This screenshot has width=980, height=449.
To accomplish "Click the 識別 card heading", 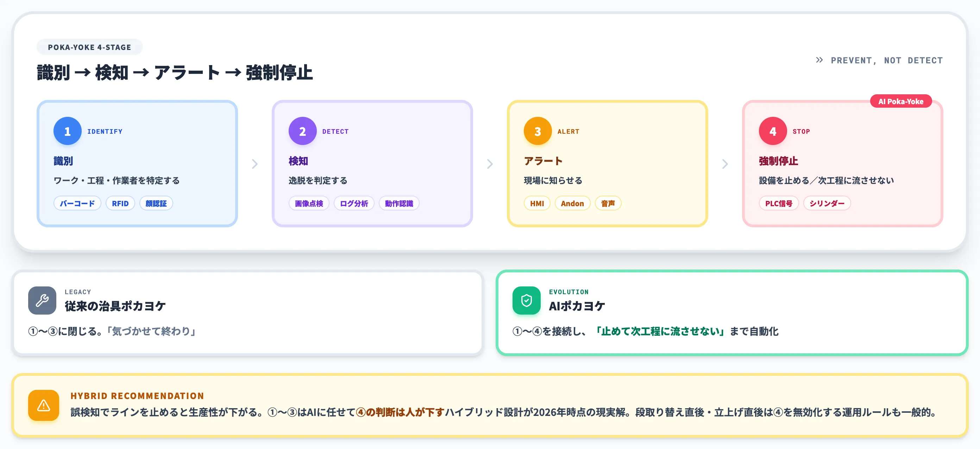I will [x=63, y=161].
